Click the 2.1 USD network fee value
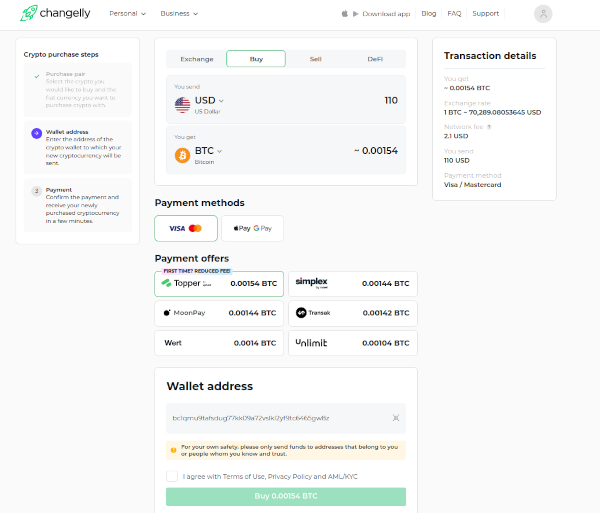The width and height of the screenshot is (600, 513). click(456, 136)
